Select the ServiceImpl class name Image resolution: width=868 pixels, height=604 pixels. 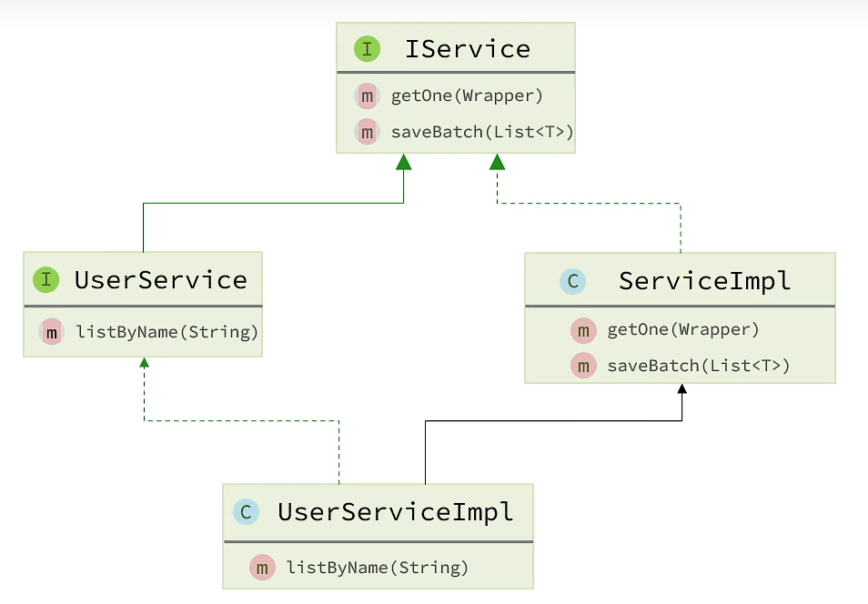pos(705,281)
